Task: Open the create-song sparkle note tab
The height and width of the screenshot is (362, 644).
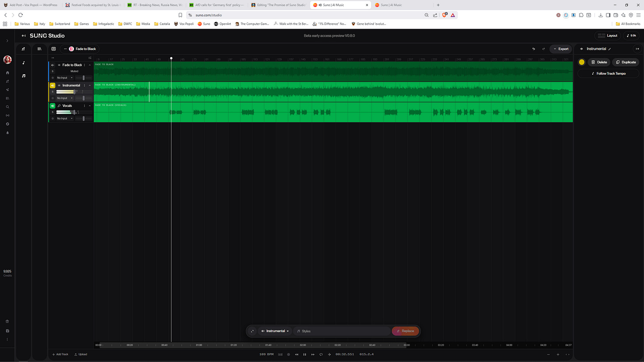Action: point(23,49)
